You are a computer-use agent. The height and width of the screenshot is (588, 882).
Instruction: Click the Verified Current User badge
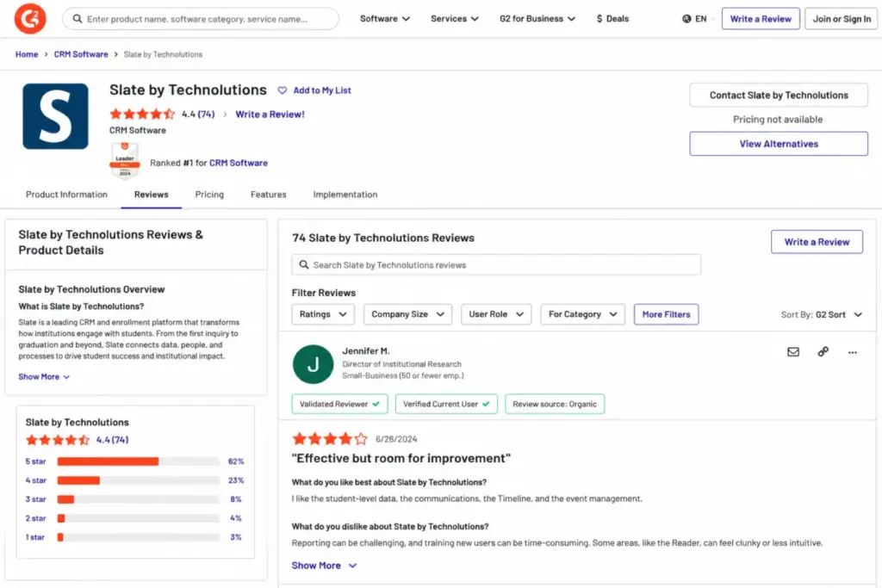click(446, 404)
